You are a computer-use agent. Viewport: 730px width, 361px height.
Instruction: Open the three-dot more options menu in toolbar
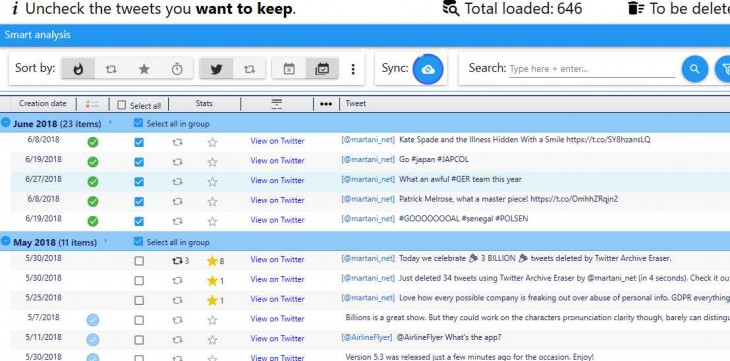click(353, 69)
